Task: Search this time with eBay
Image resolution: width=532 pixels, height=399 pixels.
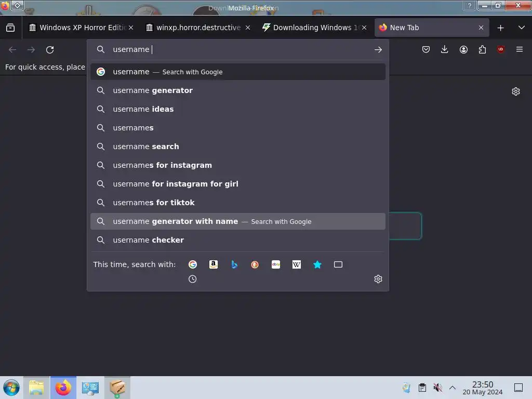Action: coord(276,264)
